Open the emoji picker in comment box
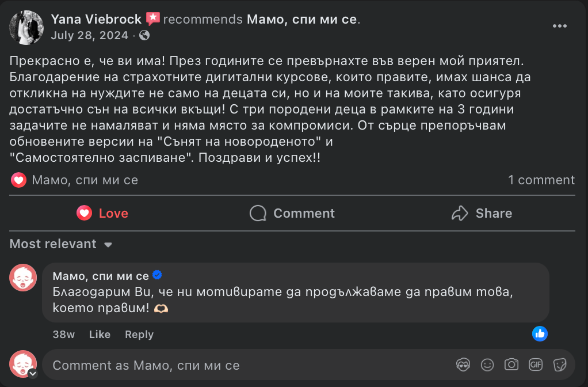This screenshot has width=588, height=387. 487,365
